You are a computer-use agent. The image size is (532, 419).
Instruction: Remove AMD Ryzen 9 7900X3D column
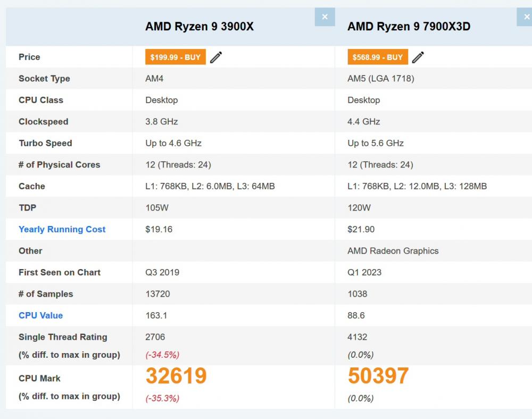point(525,17)
